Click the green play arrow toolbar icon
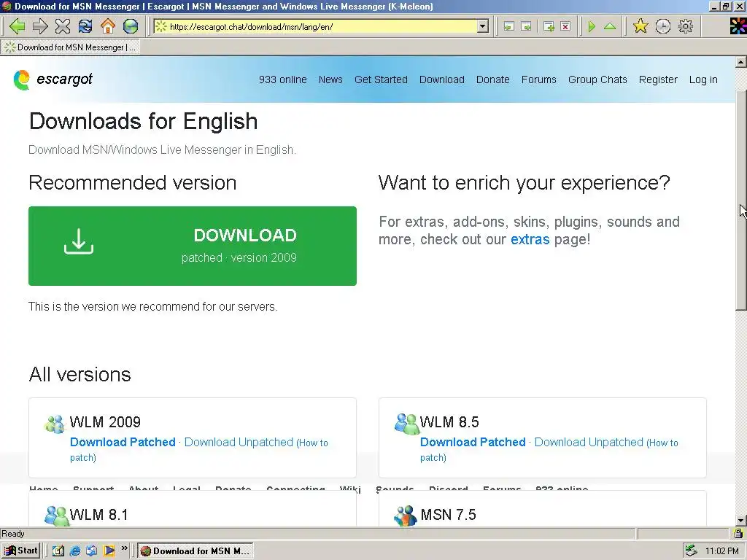This screenshot has width=747, height=560. pyautogui.click(x=592, y=27)
